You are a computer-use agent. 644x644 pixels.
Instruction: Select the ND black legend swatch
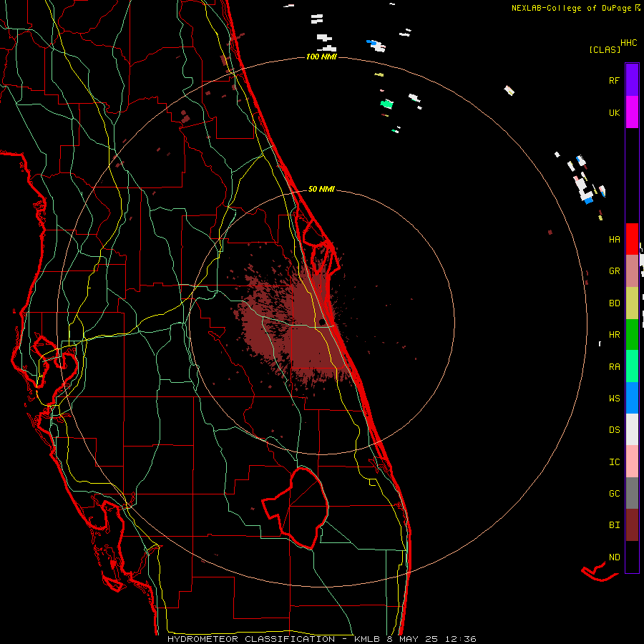(632, 557)
